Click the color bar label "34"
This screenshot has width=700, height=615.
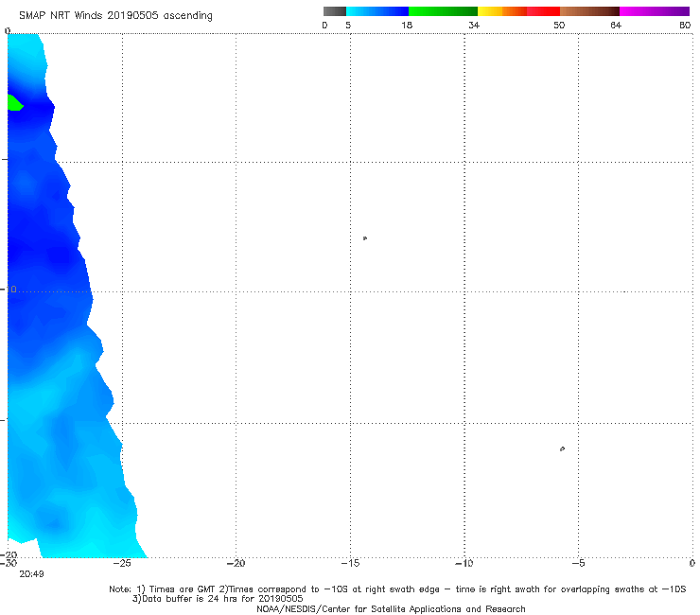474,25
